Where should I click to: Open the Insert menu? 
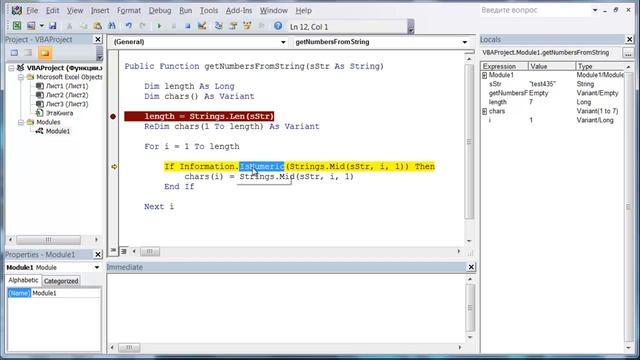(x=100, y=11)
